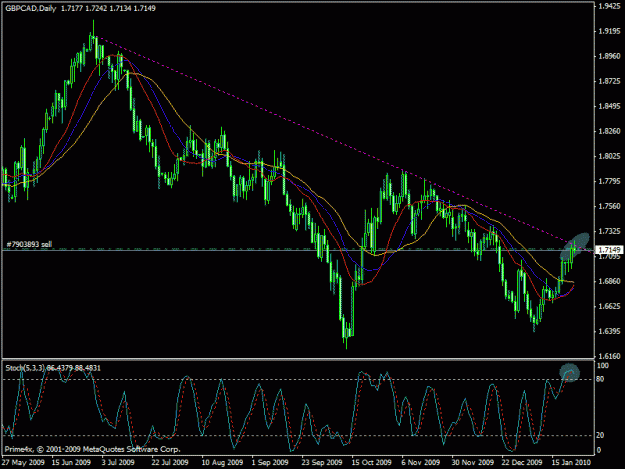Click stochastic scale value 100
625x469 pixels.
(603, 366)
